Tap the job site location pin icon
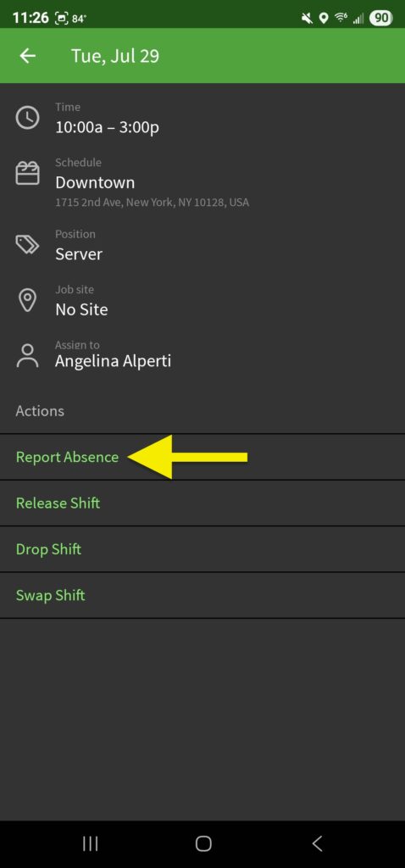Screen dimensions: 405x868 click(27, 300)
